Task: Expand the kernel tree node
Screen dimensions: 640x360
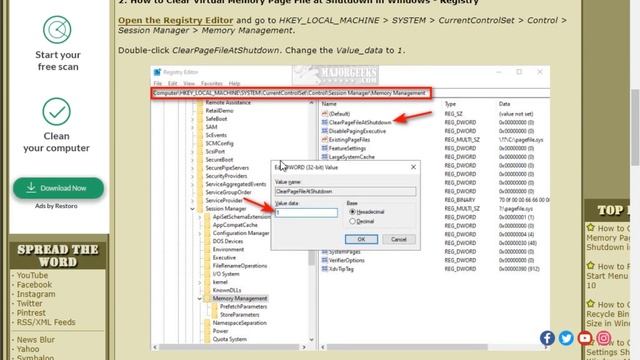Action: pos(200,282)
